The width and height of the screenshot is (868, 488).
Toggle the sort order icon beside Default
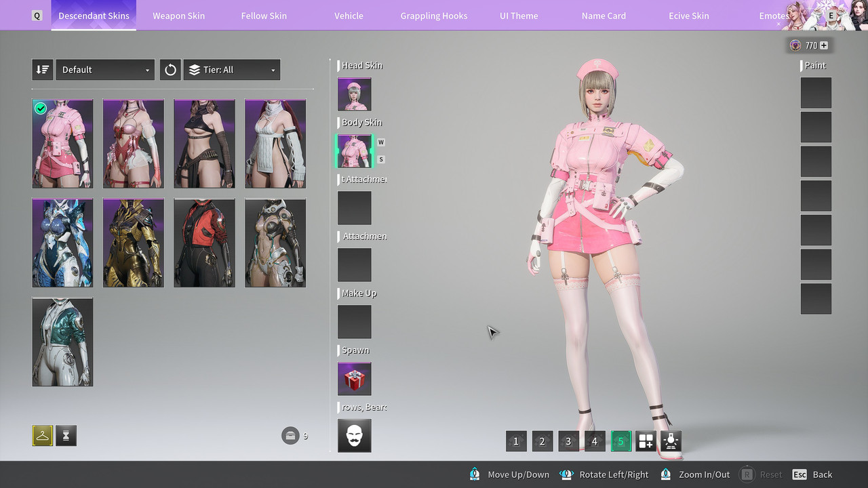click(x=43, y=70)
